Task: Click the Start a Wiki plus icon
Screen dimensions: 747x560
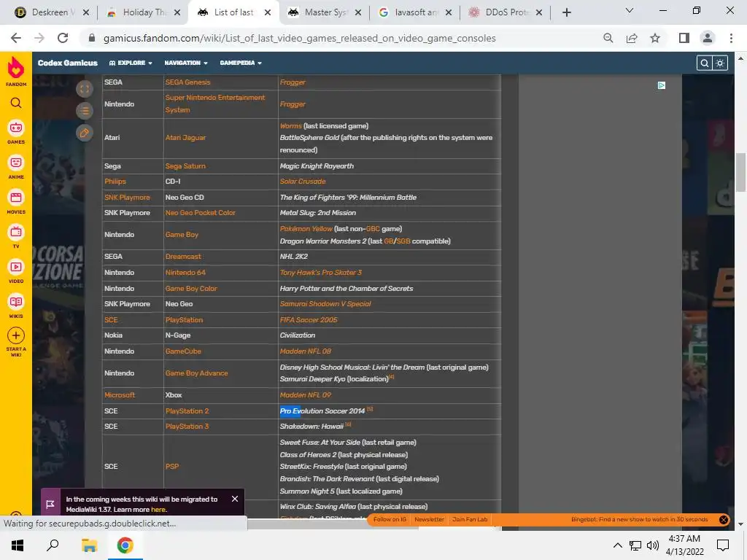Action: tap(16, 335)
